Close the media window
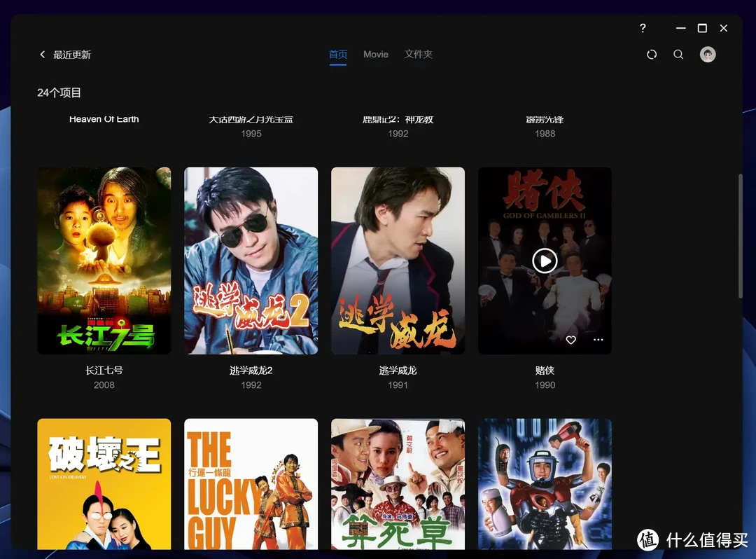The width and height of the screenshot is (756, 559). (x=724, y=28)
